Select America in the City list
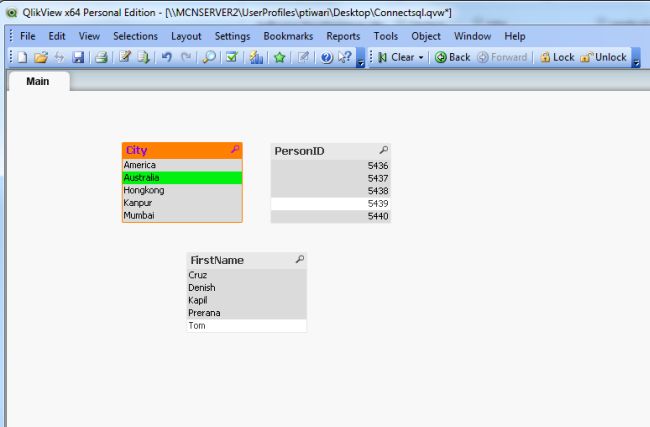This screenshot has width=650, height=427. coord(182,165)
